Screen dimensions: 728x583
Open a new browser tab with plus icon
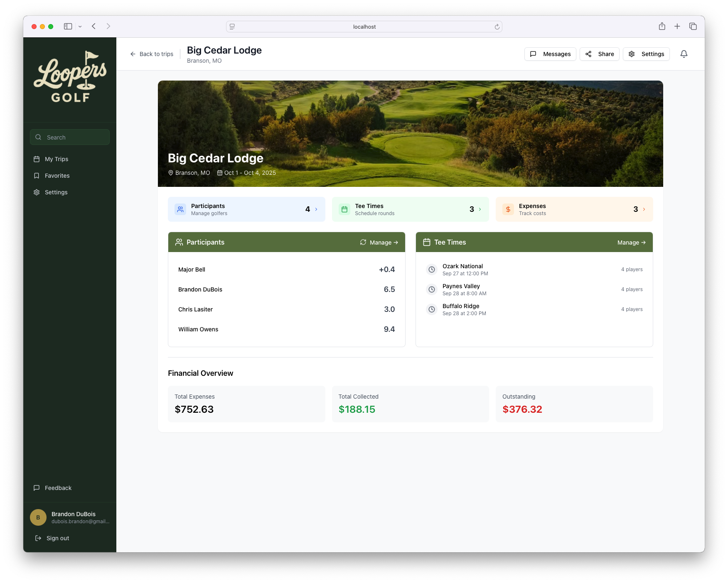coord(677,26)
